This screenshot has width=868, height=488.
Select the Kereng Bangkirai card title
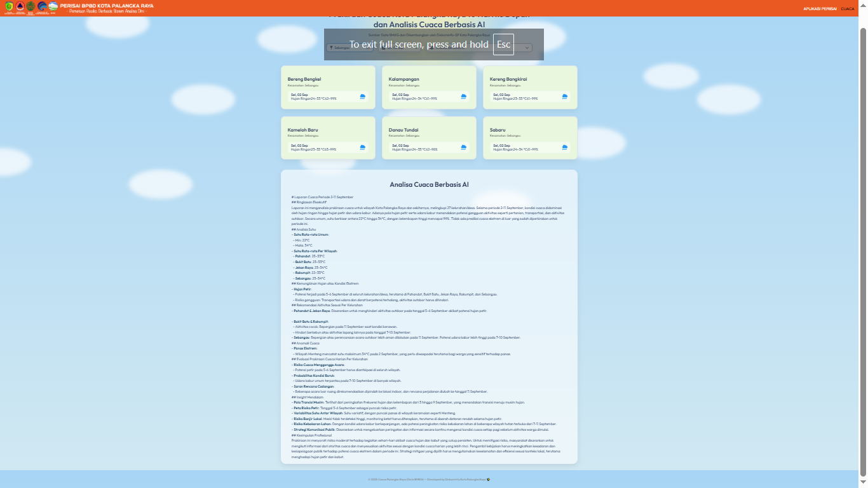point(508,79)
